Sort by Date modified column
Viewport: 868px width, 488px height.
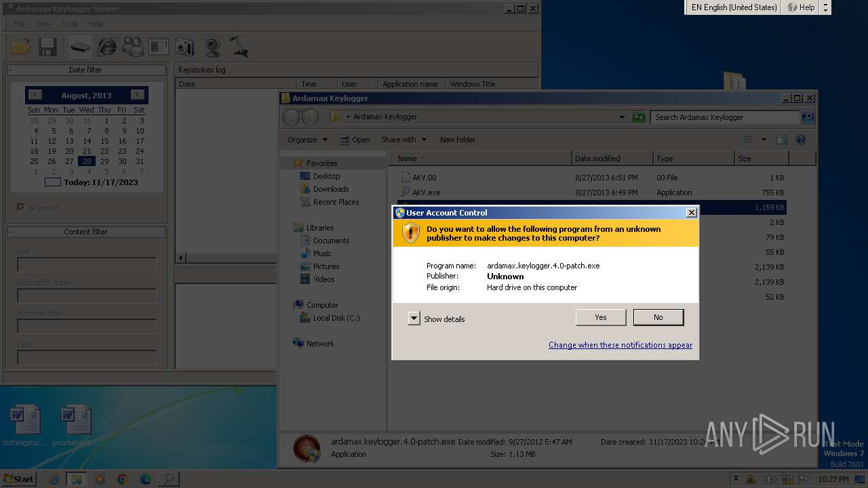[612, 159]
